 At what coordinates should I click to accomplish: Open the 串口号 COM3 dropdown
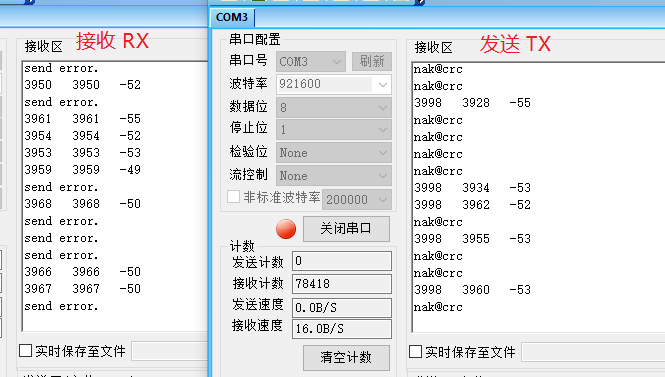[x=311, y=61]
